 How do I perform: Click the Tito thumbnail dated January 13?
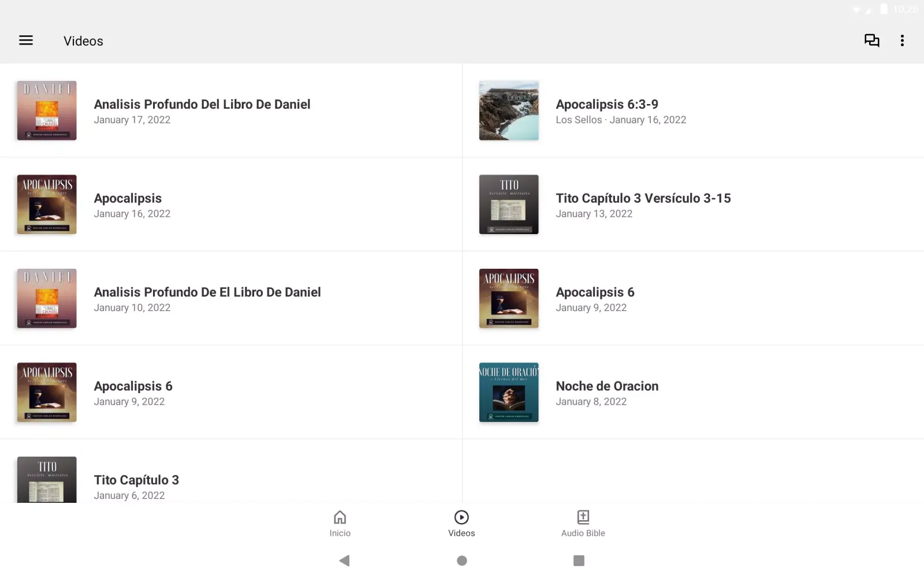click(x=509, y=205)
